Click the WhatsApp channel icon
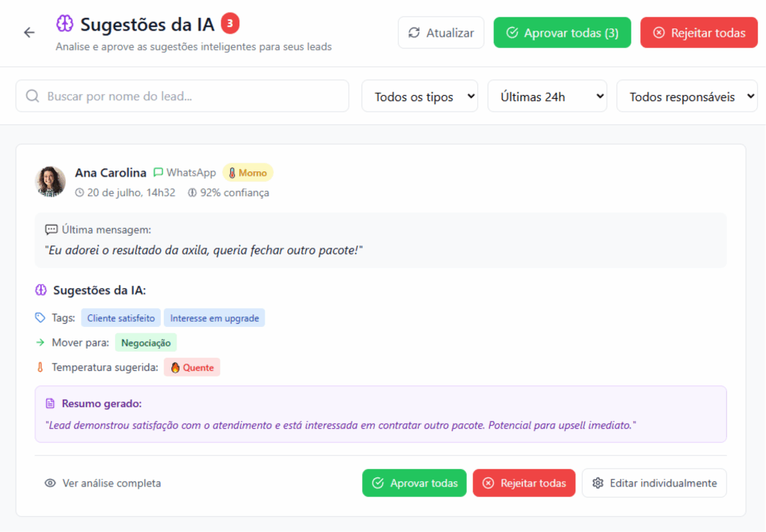766x532 pixels. pos(158,173)
